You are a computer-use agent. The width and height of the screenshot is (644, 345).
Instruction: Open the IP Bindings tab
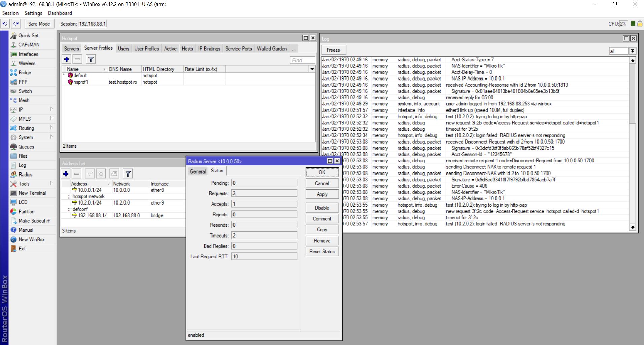point(209,49)
